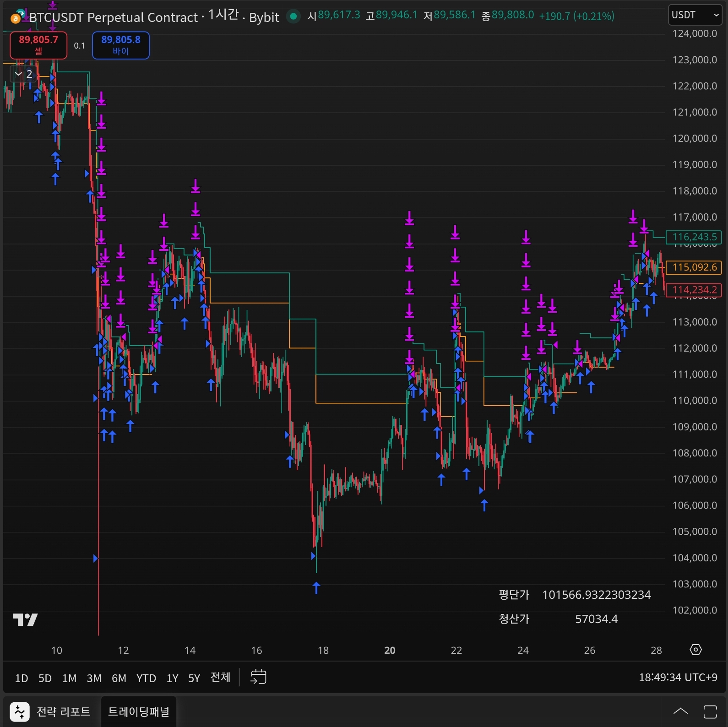Screen dimensions: 728x727
Task: Click the 115,092.6 orange price label
Action: (x=694, y=267)
